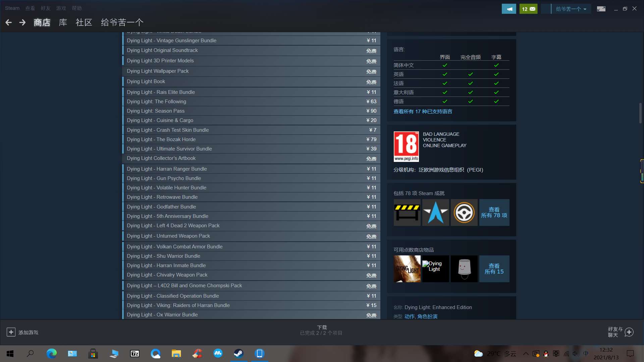Image resolution: width=644 pixels, height=362 pixels.
Task: Go forward with the right arrow
Action: click(x=22, y=22)
